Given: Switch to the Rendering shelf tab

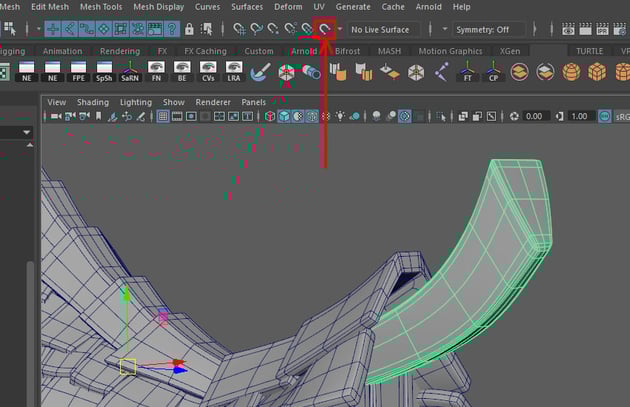Looking at the screenshot, I should [120, 51].
